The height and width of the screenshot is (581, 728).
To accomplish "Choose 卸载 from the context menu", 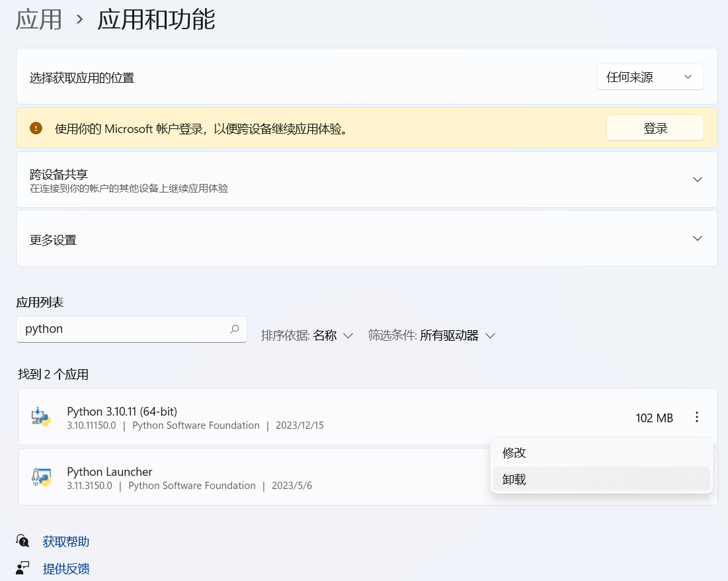I will coord(601,479).
